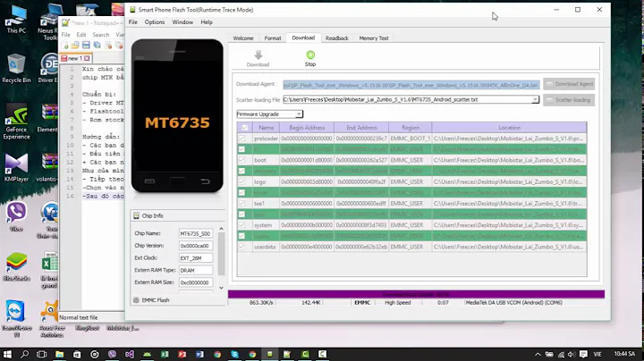Click Skype icon on taskbar
644x361 pixels.
coord(234,354)
